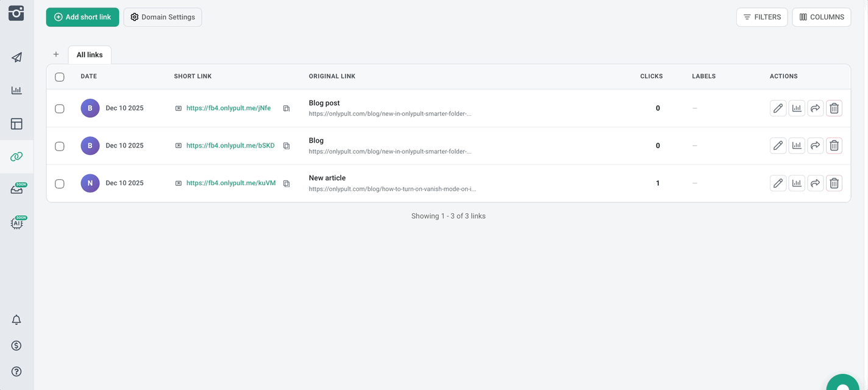This screenshot has width=868, height=390.
Task: Open the Posting paper-plane icon in sidebar
Action: tap(16, 57)
